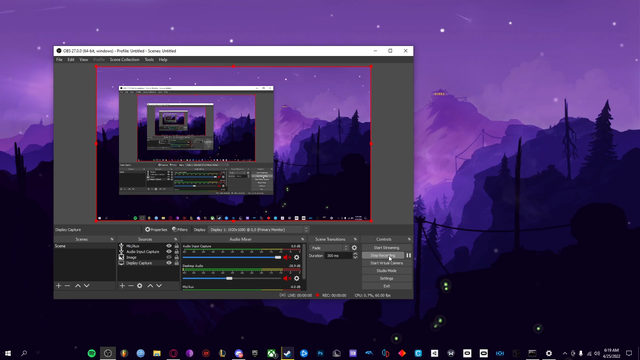
Task: Open the Scene Collection menu
Action: pos(124,60)
